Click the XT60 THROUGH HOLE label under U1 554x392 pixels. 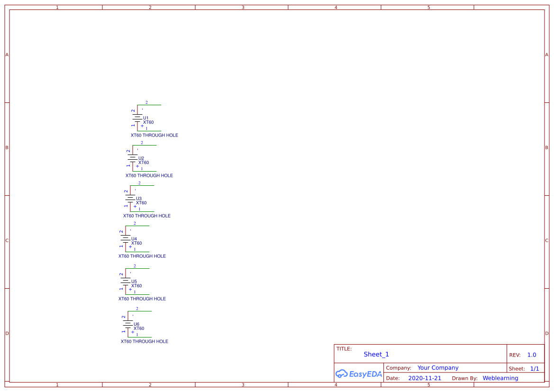click(154, 135)
